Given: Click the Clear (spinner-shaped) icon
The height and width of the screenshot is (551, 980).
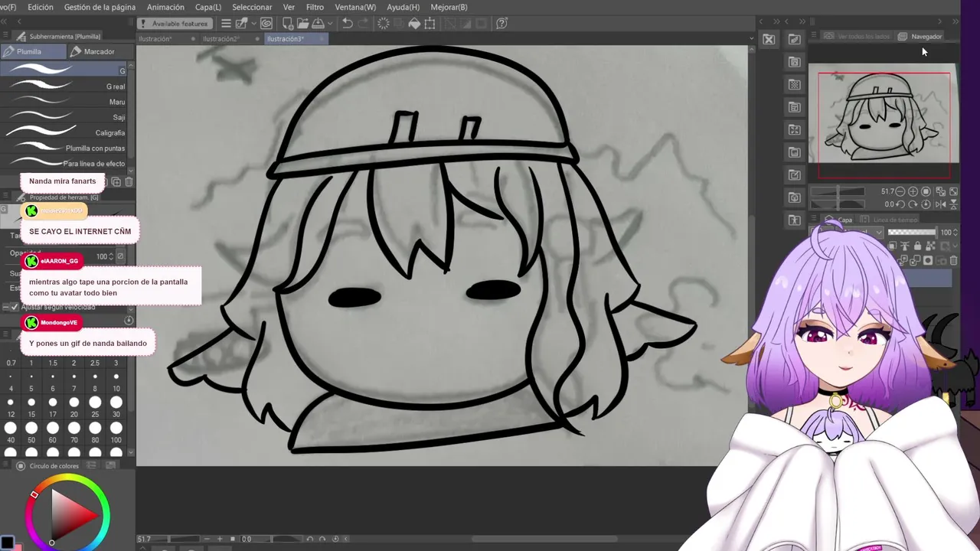Looking at the screenshot, I should 384,23.
